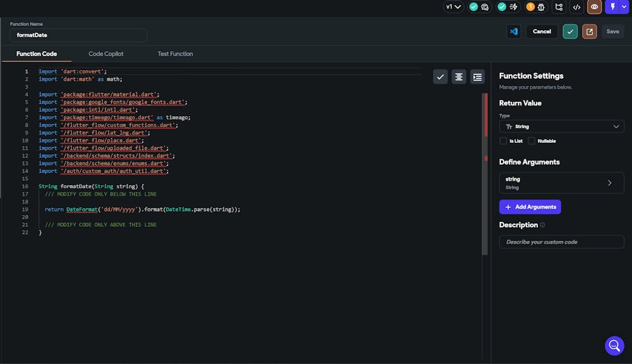Click the Cancel button
Image resolution: width=632 pixels, height=364 pixels.
(x=542, y=32)
